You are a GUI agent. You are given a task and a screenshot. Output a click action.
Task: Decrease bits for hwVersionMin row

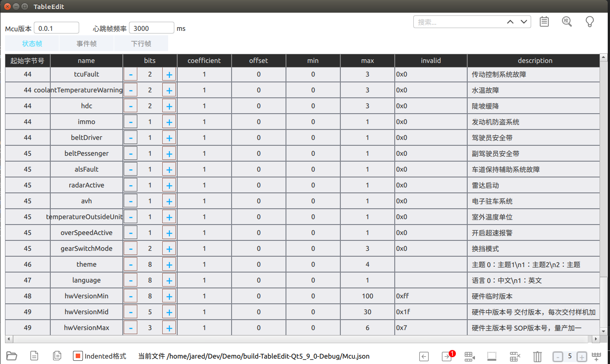(x=131, y=296)
